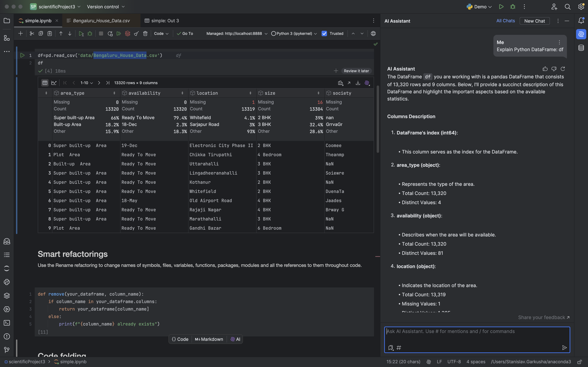
Task: Start a New Chat
Action: click(534, 21)
